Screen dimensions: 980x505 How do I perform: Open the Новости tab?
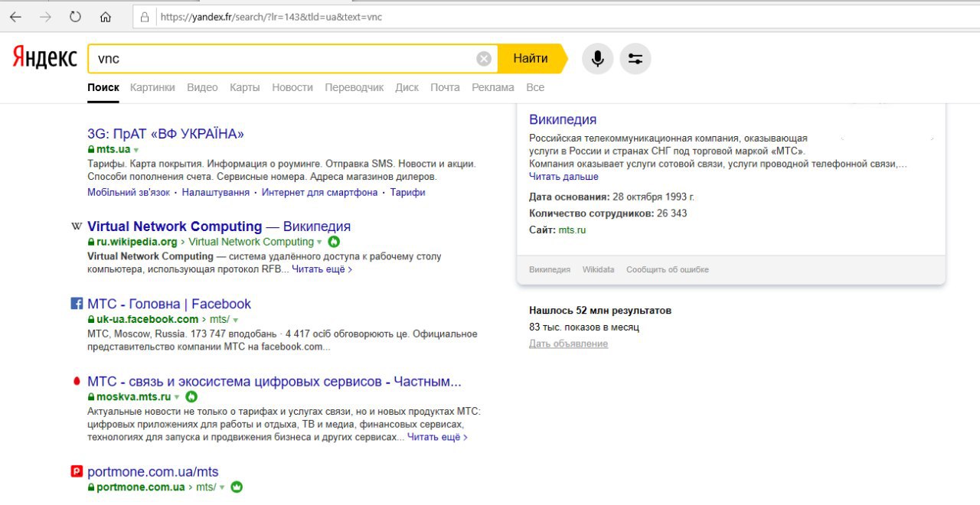pyautogui.click(x=292, y=87)
